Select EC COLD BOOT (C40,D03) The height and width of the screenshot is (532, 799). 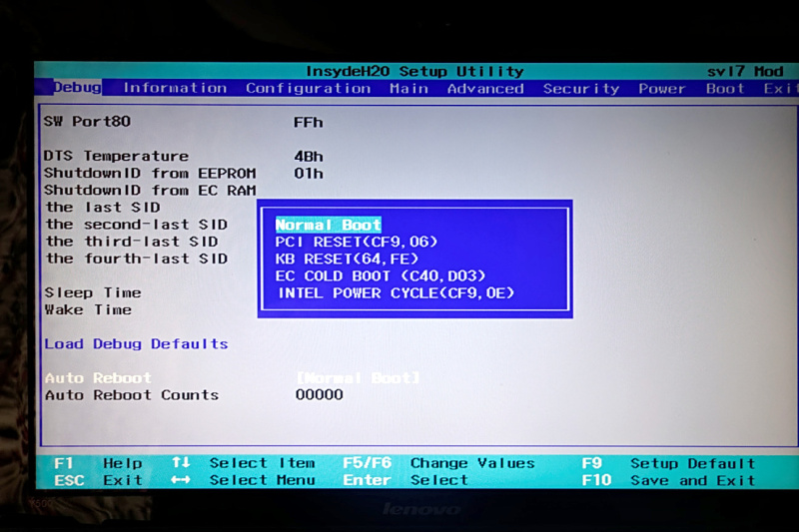(381, 275)
